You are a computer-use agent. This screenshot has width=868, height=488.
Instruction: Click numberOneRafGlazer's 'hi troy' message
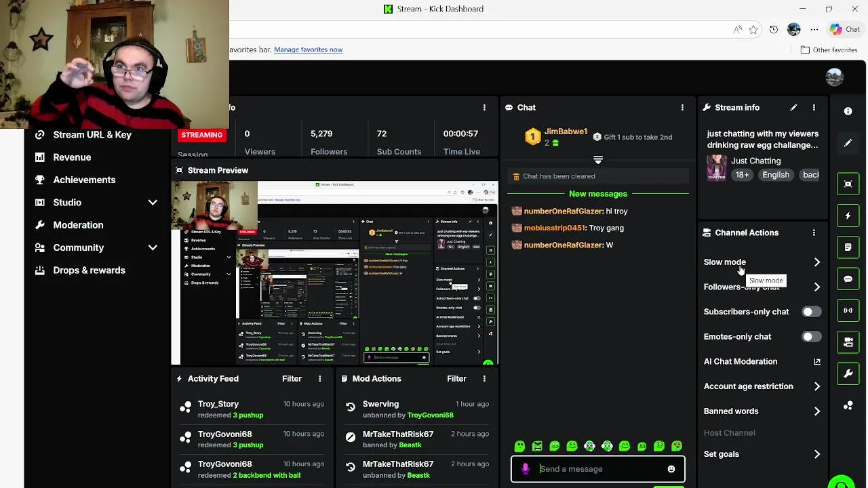pyautogui.click(x=570, y=211)
